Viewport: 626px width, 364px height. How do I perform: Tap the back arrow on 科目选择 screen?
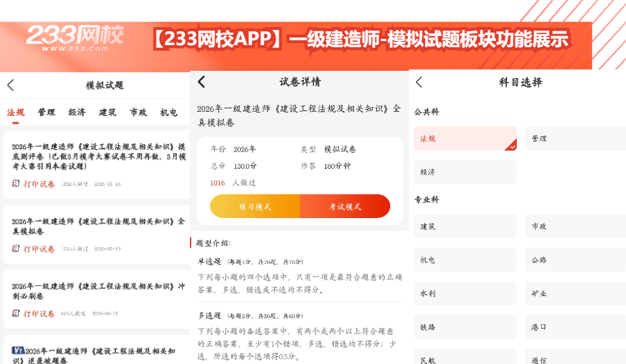(x=419, y=82)
